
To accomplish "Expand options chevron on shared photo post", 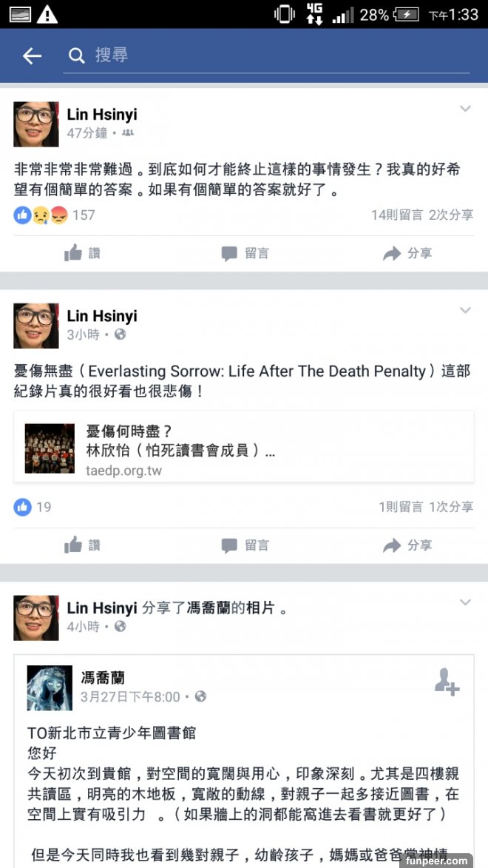I will click(465, 602).
